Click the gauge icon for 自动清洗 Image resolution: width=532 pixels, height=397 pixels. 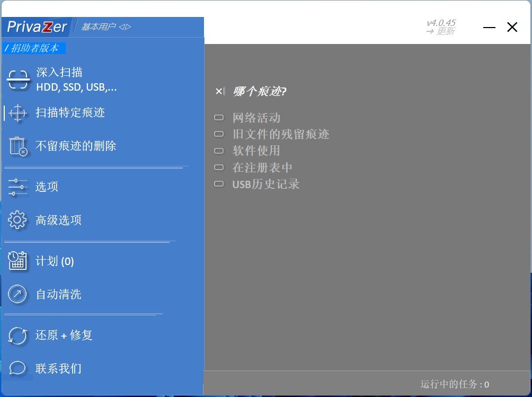click(18, 294)
